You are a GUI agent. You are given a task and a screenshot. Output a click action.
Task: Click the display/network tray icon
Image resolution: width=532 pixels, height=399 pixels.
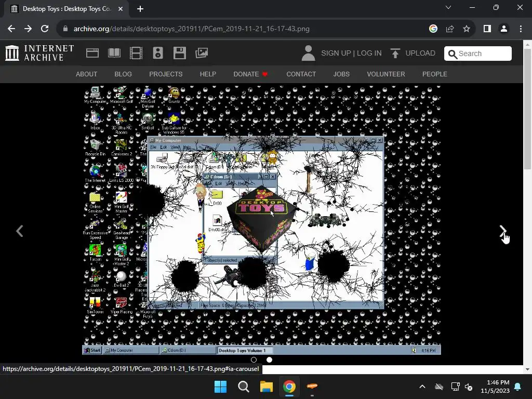[455, 387]
